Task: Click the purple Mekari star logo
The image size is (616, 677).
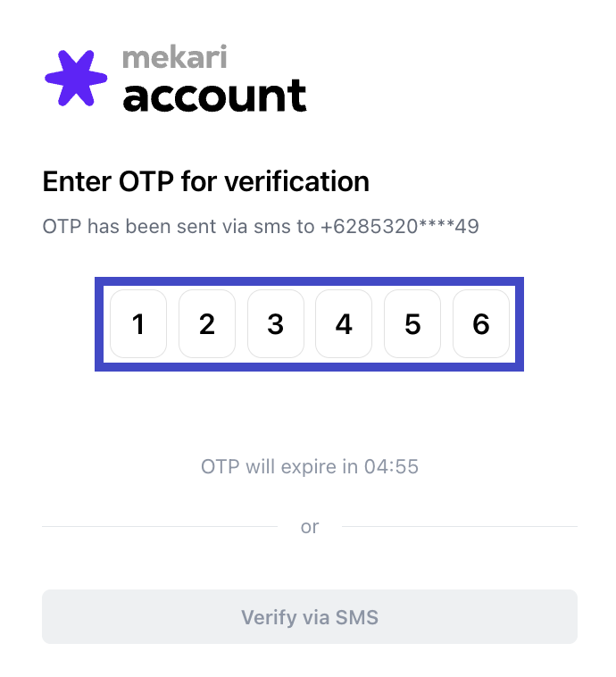Action: click(76, 78)
